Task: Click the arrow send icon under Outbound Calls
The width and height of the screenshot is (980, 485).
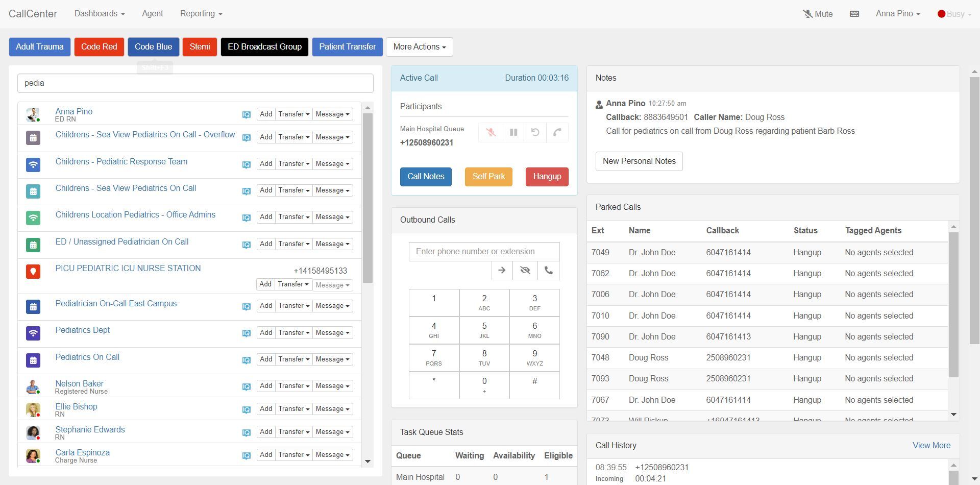Action: click(501, 270)
